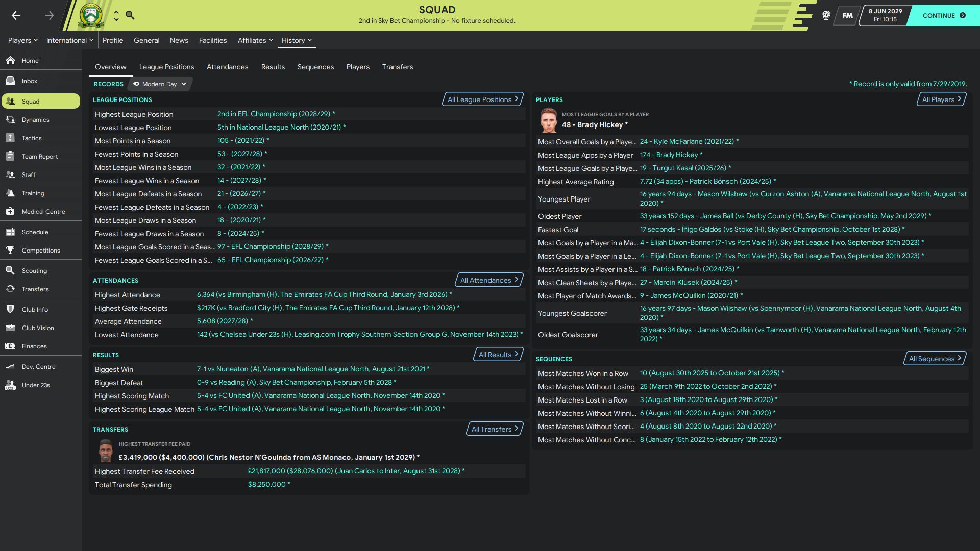Open Scouting icon in sidebar

coord(10,270)
